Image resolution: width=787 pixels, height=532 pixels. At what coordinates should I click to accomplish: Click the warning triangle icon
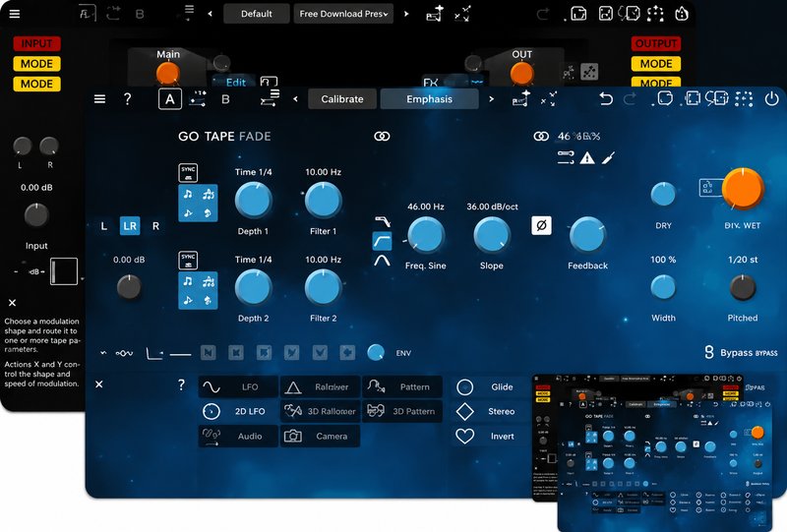click(587, 158)
